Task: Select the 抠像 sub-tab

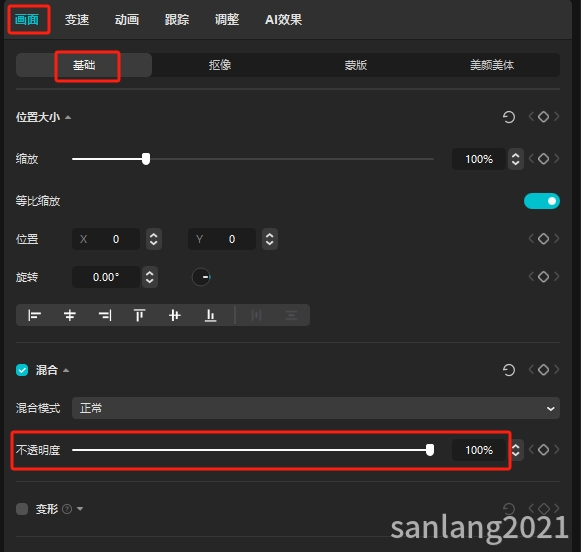Action: point(220,65)
